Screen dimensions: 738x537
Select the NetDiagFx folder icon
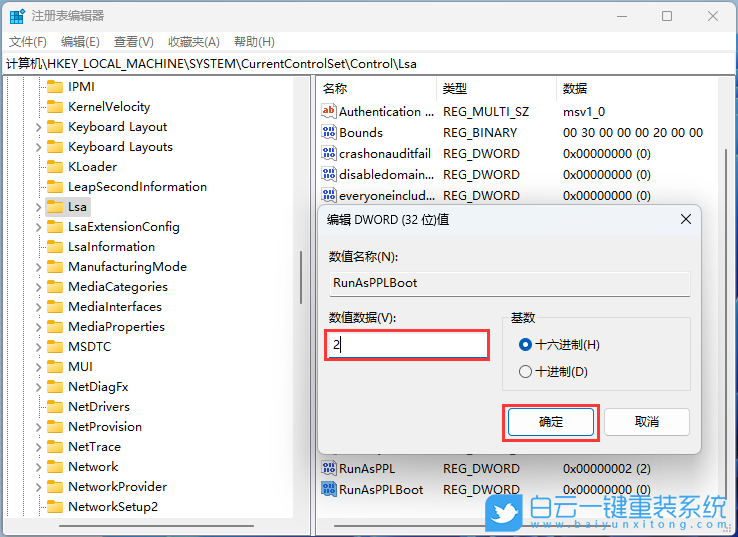click(x=55, y=387)
